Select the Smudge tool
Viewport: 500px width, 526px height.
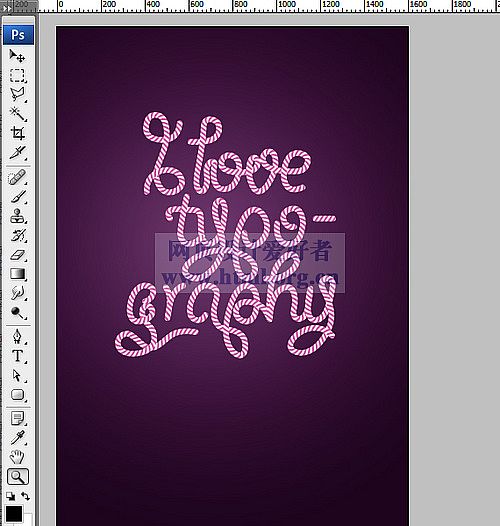point(17,294)
